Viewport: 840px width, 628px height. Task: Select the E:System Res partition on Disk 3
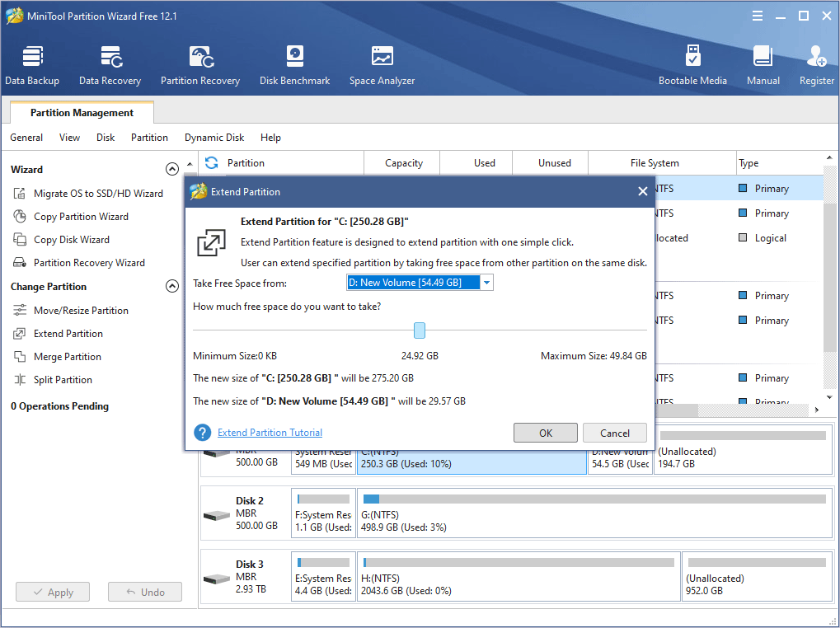(x=324, y=577)
